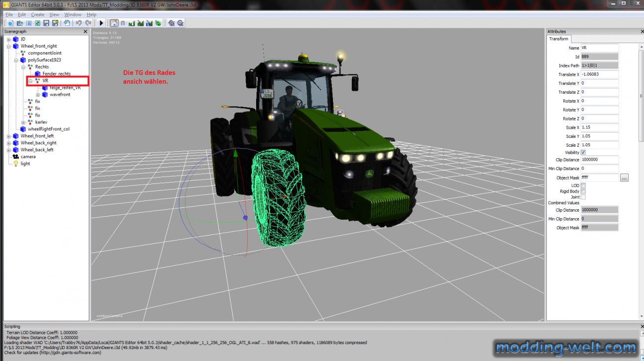The image size is (644, 361).
Task: Select the Wheel_back_left label
Action: point(37,150)
